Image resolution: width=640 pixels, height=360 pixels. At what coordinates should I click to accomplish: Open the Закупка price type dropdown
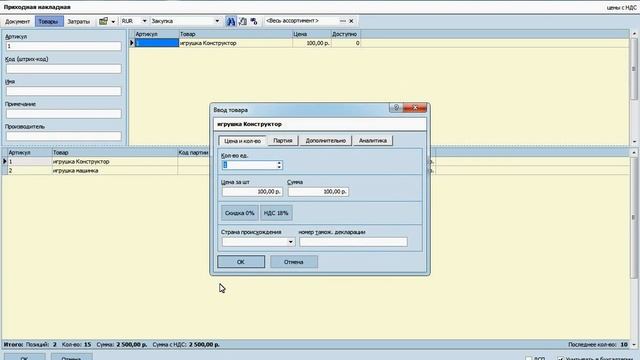point(217,21)
